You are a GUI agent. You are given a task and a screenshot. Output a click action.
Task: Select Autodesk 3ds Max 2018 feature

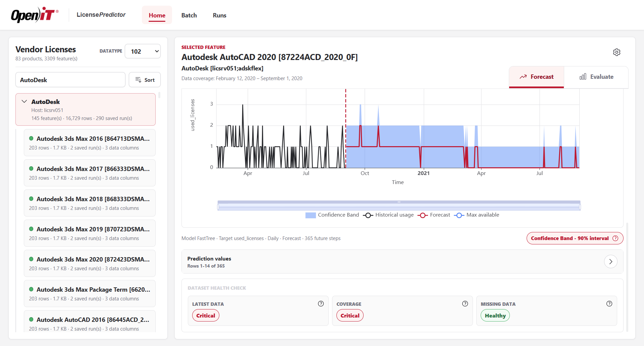click(x=90, y=203)
